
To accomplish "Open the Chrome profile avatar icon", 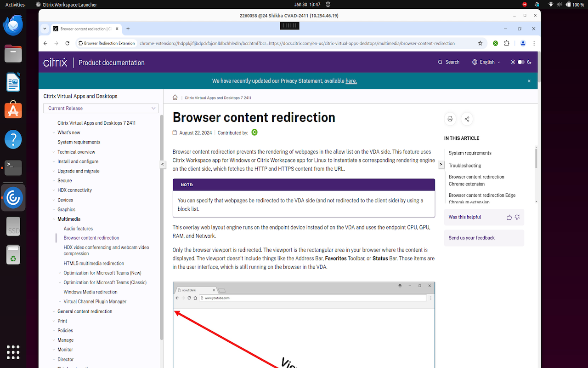I will tap(523, 43).
